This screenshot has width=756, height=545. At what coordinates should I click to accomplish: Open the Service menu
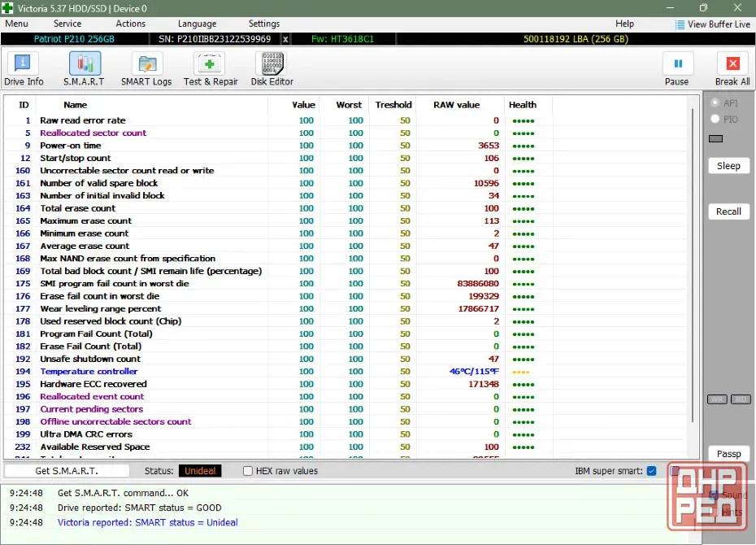pos(67,24)
